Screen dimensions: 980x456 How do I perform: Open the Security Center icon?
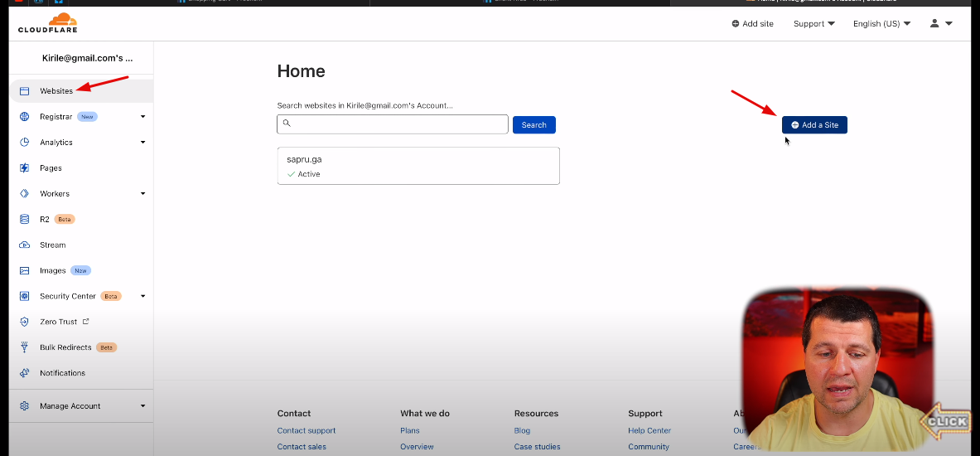click(x=24, y=297)
